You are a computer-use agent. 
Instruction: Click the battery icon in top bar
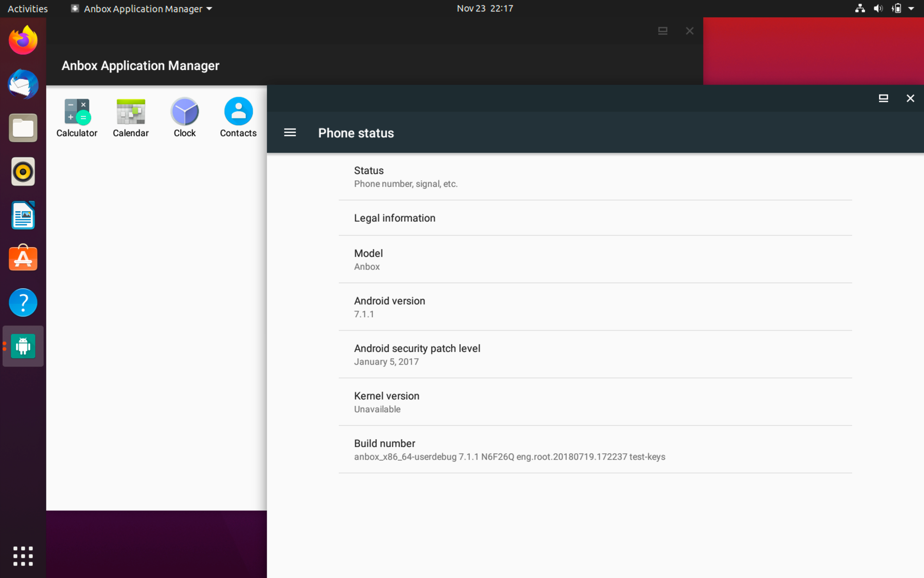(897, 8)
